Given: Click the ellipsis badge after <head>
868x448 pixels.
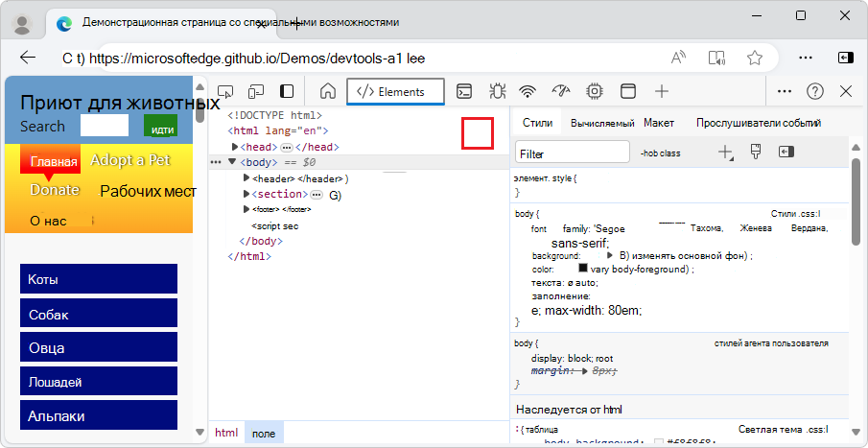Looking at the screenshot, I should (286, 148).
